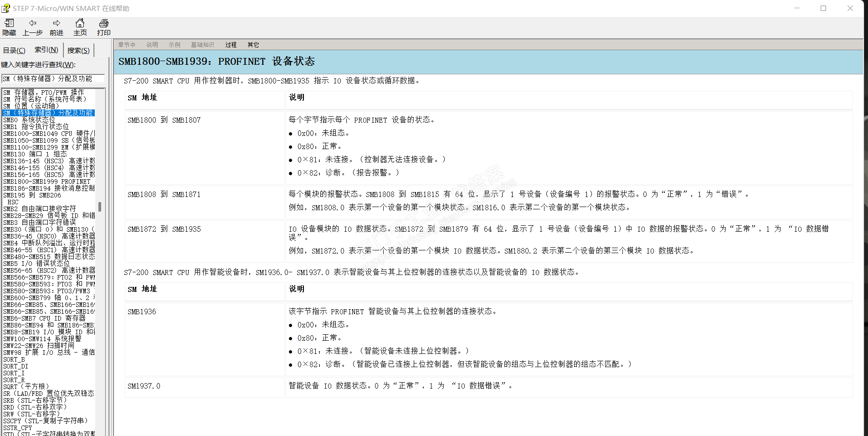Select index entry SMB5 I/O 错误状态位
The image size is (868, 436).
pyautogui.click(x=36, y=264)
